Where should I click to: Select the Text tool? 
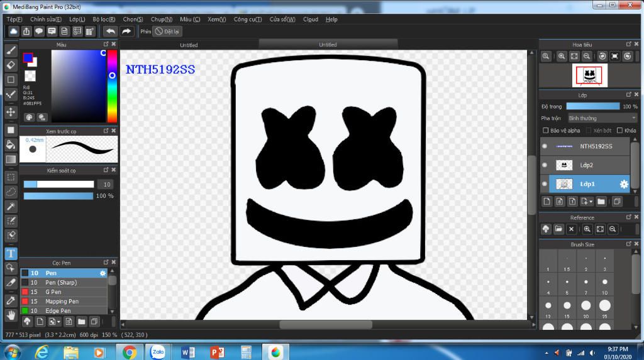pyautogui.click(x=11, y=253)
